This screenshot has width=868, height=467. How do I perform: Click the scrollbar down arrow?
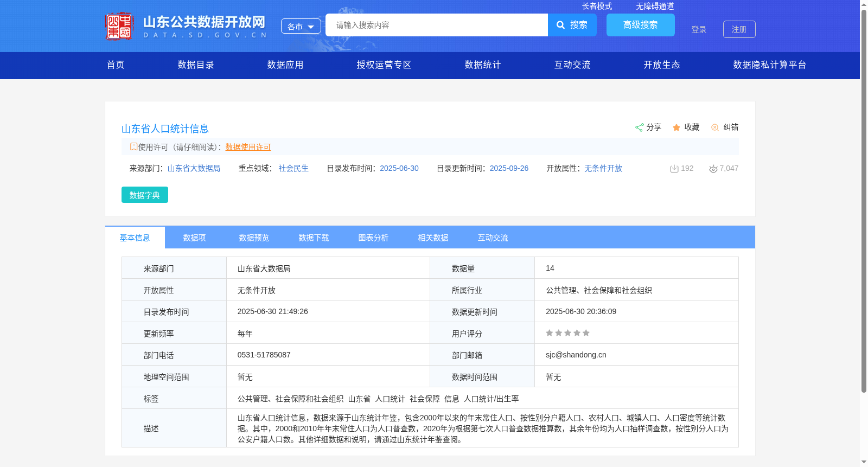(x=864, y=462)
